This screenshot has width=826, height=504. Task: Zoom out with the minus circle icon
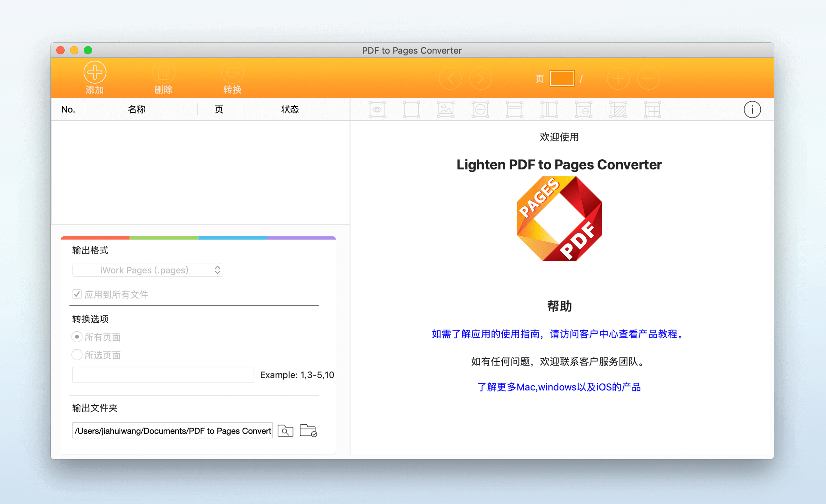[x=648, y=79]
